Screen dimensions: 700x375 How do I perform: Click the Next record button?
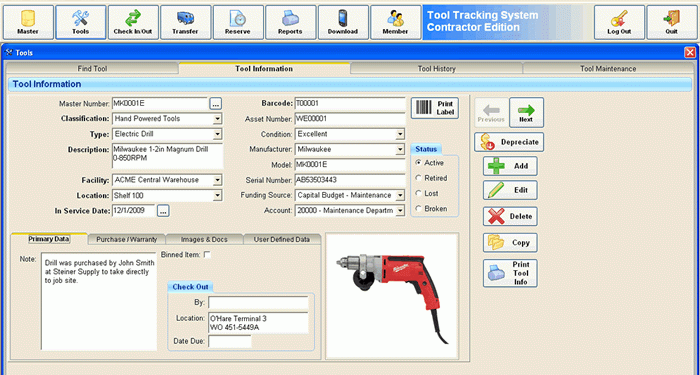coord(526,112)
